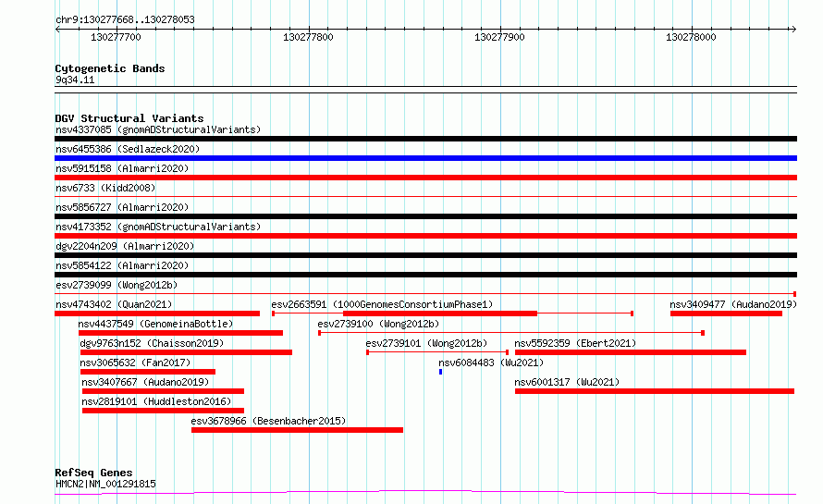The height and width of the screenshot is (504, 823).
Task: Select nsv4437549 (GenomeinaBottle) label
Action: (155, 324)
